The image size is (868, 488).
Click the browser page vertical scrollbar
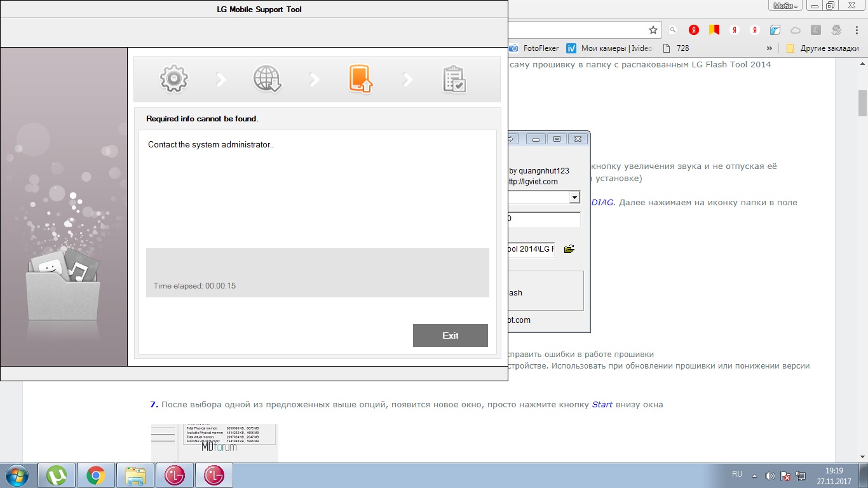click(863, 103)
